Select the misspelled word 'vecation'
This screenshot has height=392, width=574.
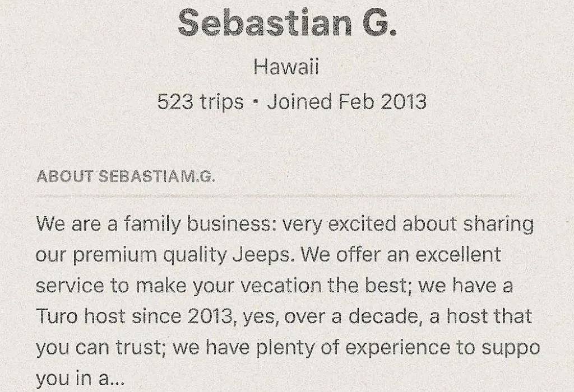point(281,286)
